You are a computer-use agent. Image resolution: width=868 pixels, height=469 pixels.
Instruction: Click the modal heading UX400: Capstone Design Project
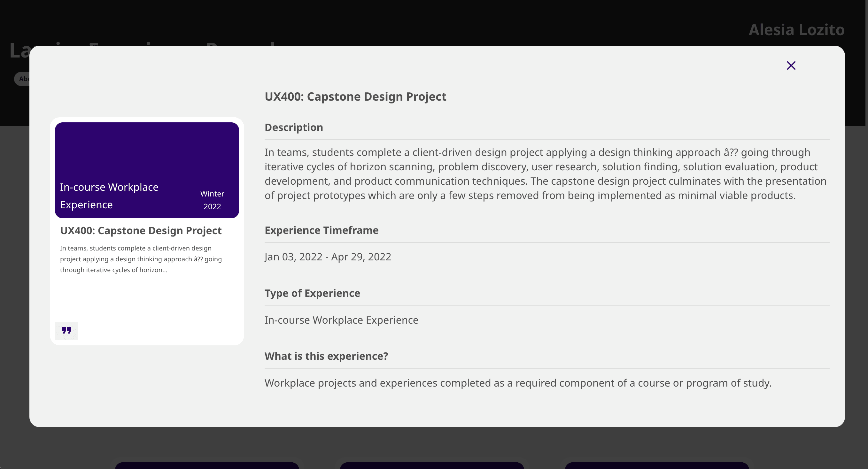coord(355,97)
